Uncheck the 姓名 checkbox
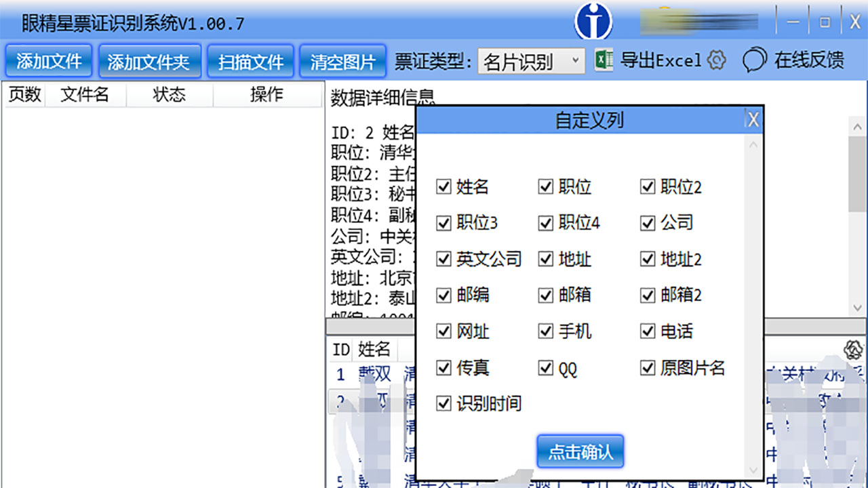868x488 pixels. tap(443, 186)
